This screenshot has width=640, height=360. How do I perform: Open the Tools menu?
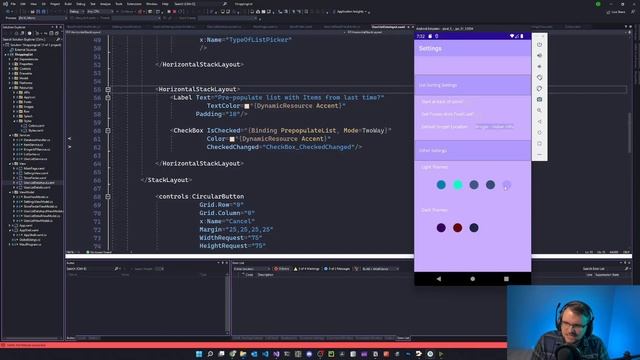tap(119, 4)
